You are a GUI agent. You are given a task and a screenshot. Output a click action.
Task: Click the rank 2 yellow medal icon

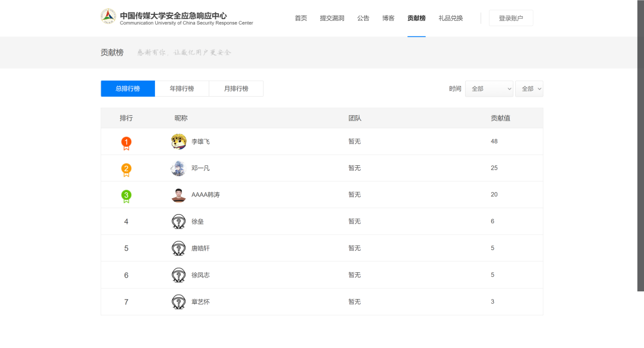tap(126, 170)
